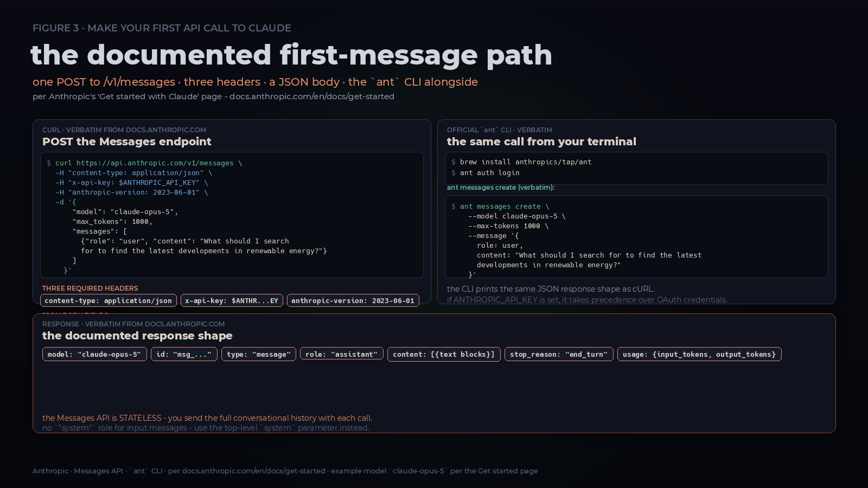
Task: Click the "FIGURE 3 · MAKE YOUR FIRST API CALL TO CLAUDE" caption
Action: [x=162, y=28]
